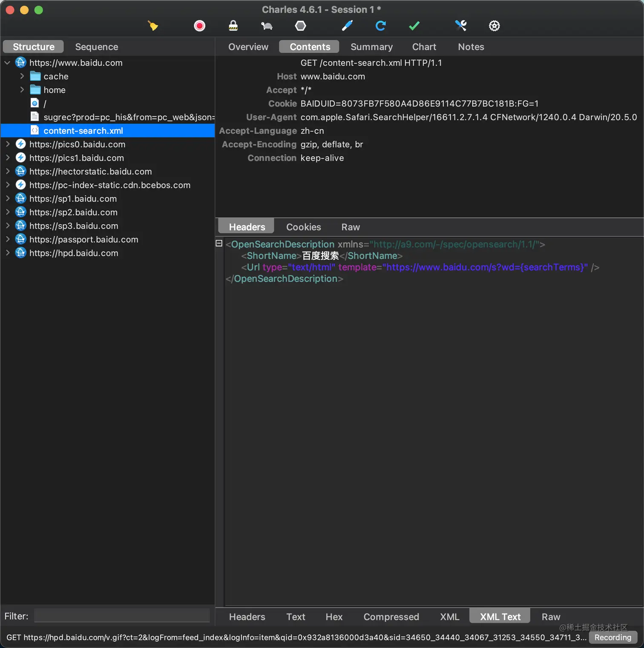Click the pics1.baidu.com lightning icon
Screen dimensions: 644x648
21,158
